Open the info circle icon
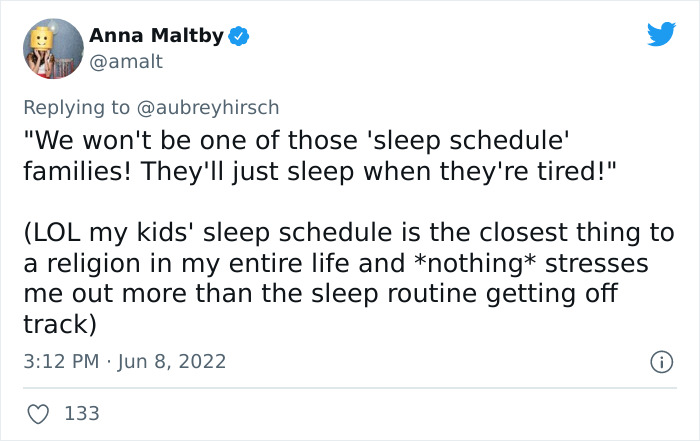 point(660,362)
